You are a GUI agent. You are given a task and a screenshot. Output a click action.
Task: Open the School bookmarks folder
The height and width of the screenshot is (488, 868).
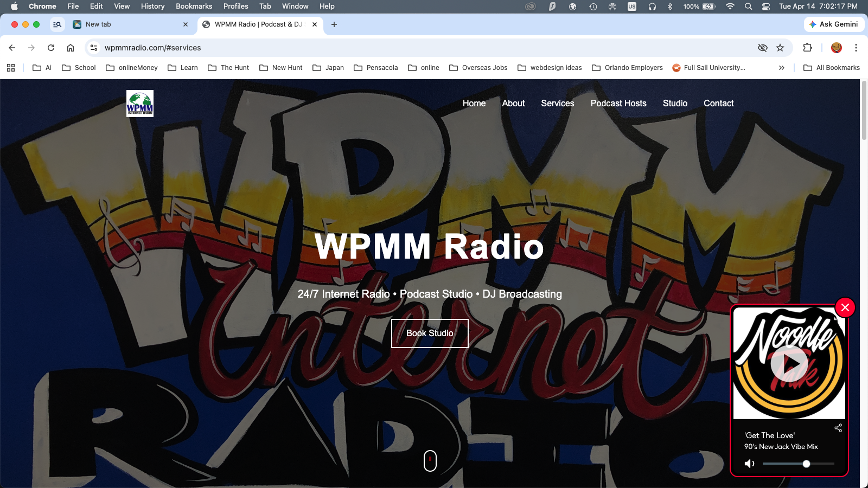[x=79, y=68]
